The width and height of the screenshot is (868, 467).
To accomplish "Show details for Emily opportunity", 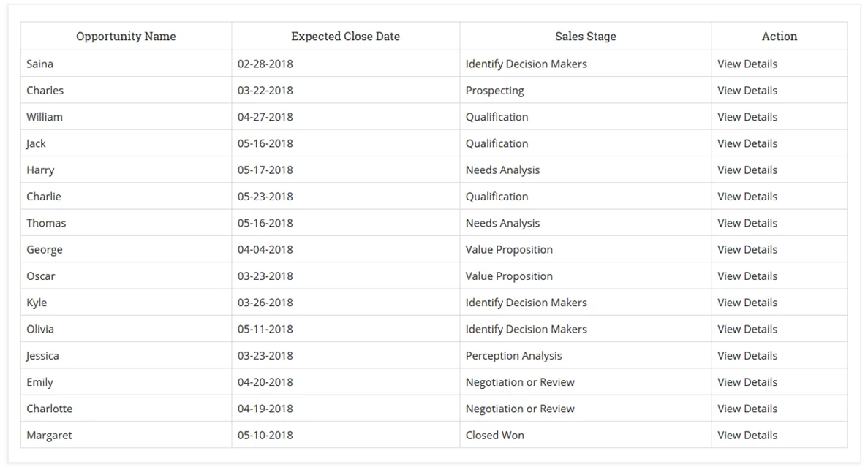I will [747, 382].
